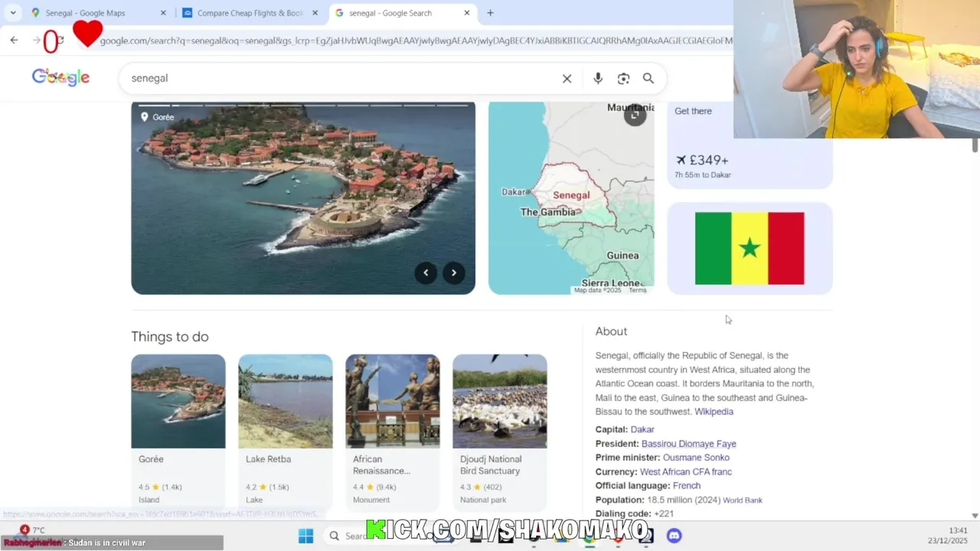Click the Things to do heading
This screenshot has width=980, height=551.
(x=170, y=337)
